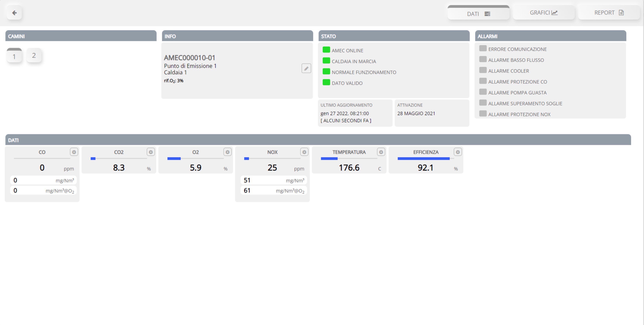
Task: Select camino 2 tab
Action: coord(34,55)
